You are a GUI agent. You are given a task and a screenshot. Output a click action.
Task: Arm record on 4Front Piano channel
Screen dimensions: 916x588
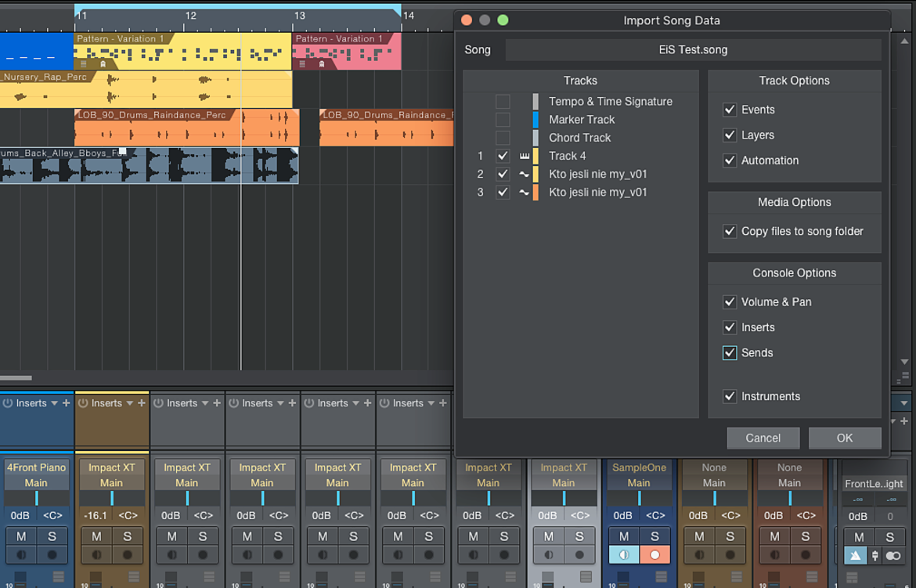(x=52, y=554)
